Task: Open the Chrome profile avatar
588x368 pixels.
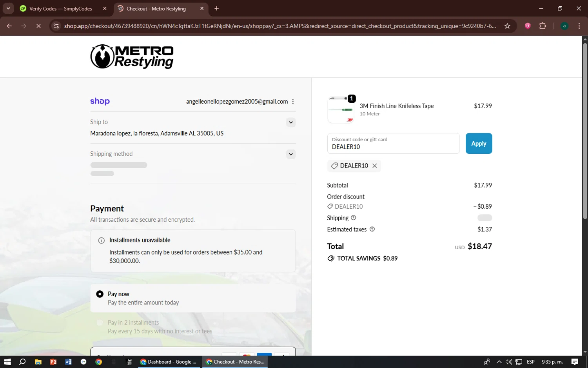Action: coord(564,26)
